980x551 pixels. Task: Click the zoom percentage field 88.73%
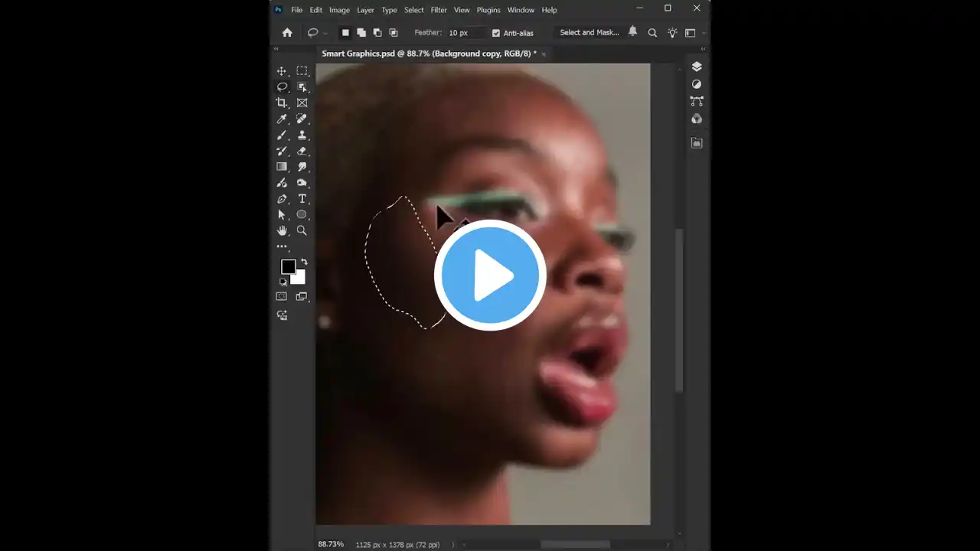point(331,544)
